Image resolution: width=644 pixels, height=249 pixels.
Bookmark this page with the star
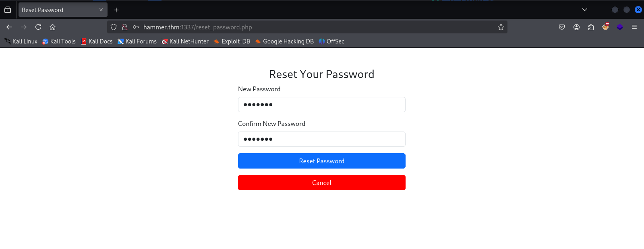[x=501, y=27]
